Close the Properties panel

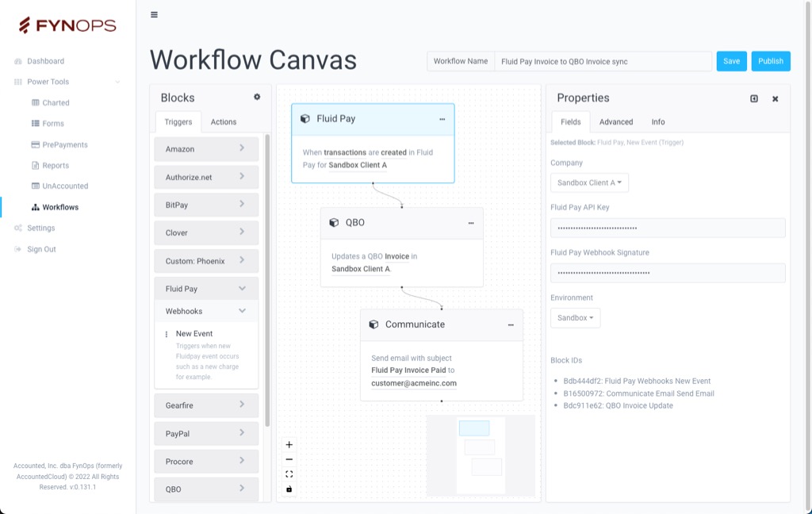pyautogui.click(x=776, y=98)
